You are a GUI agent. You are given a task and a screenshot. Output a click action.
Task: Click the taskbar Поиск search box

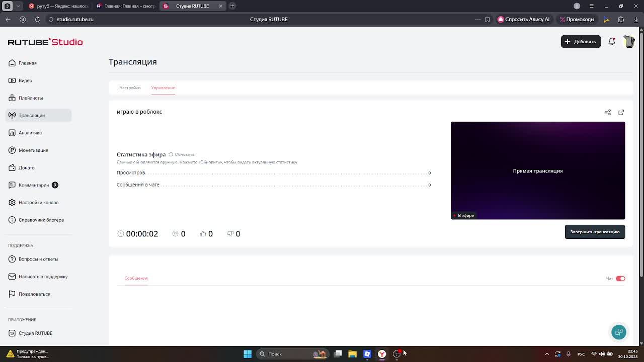coord(292,354)
